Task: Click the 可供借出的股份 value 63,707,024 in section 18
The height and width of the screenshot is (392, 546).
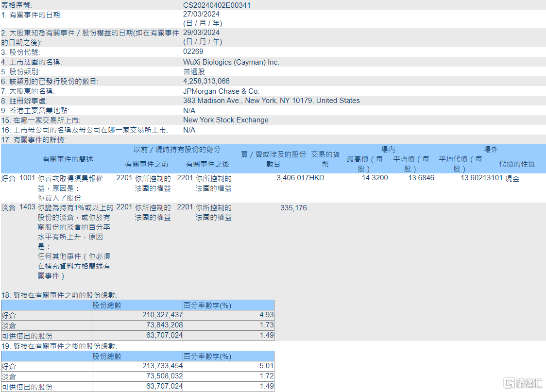Action: [x=164, y=334]
